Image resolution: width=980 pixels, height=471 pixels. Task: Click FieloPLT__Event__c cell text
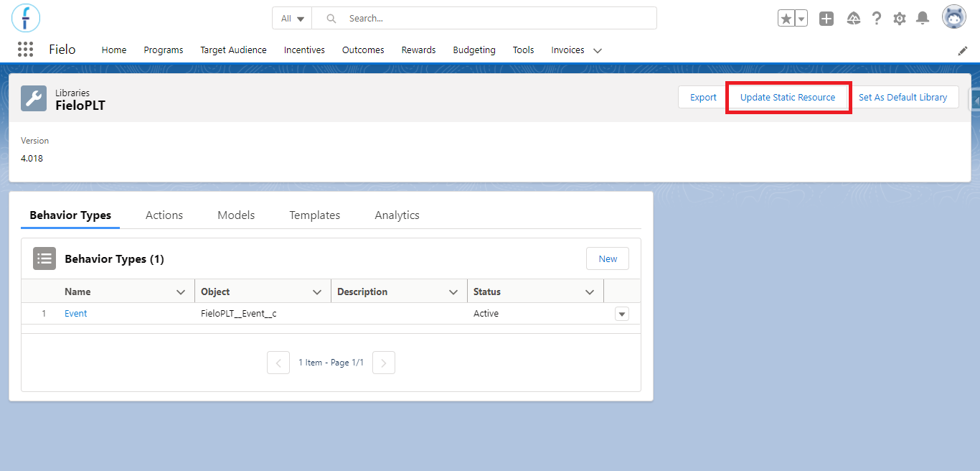pos(239,314)
